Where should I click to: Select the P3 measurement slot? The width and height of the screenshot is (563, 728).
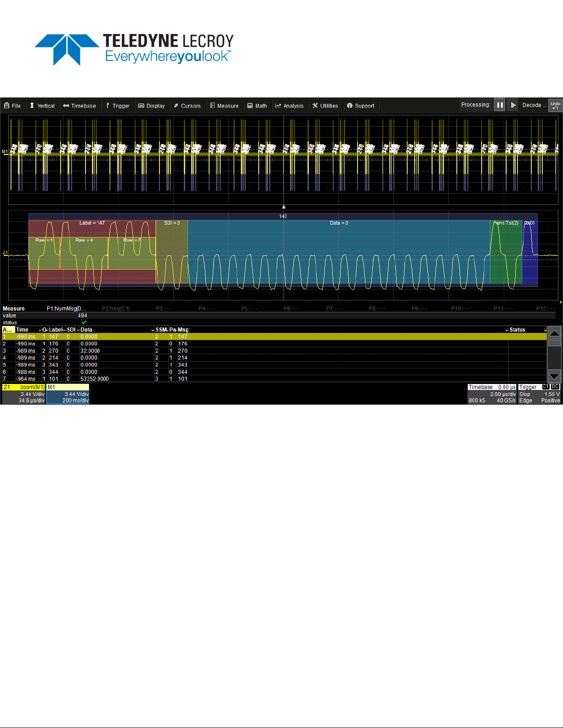point(164,309)
